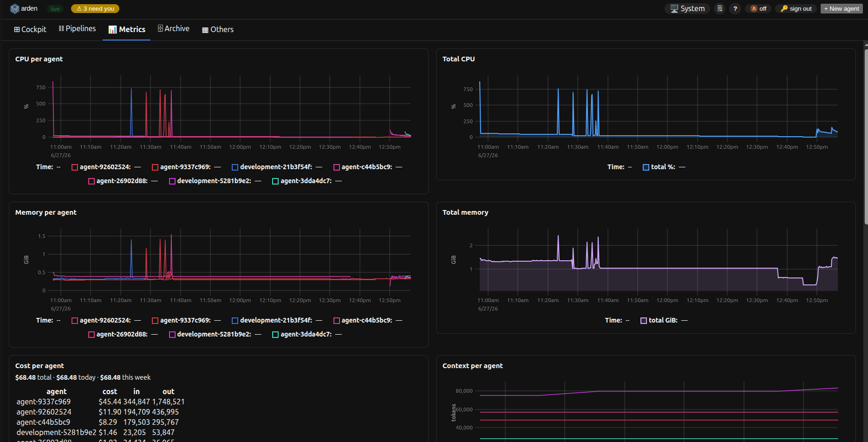Screen dimensions: 868x442
Task: Open the '3 need you' alert badge
Action: [95, 8]
